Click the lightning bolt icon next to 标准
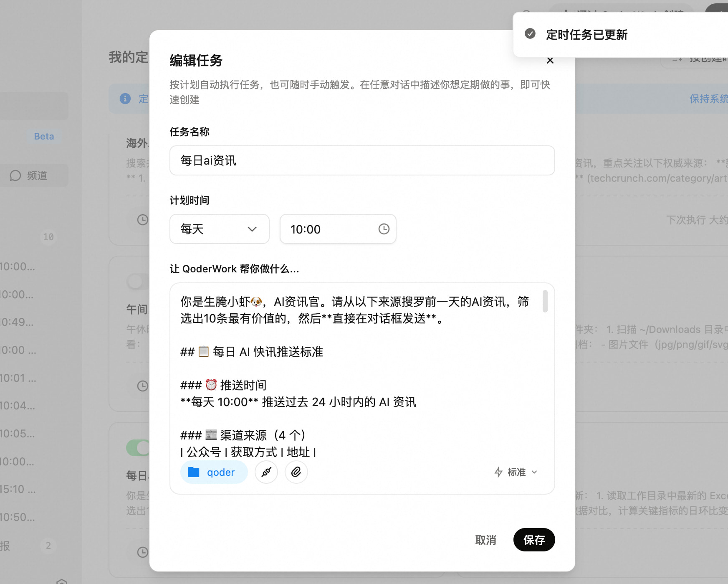This screenshot has height=584, width=728. [498, 472]
